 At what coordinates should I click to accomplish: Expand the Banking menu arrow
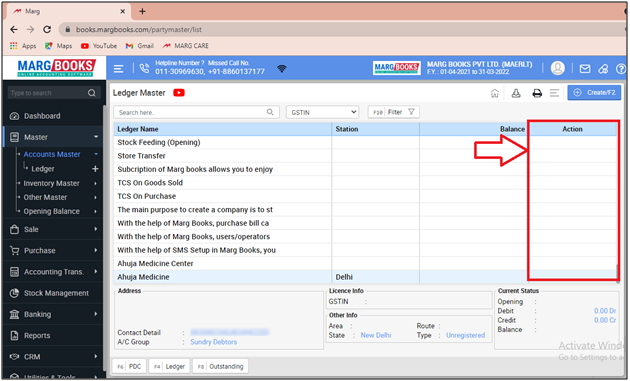coord(96,314)
